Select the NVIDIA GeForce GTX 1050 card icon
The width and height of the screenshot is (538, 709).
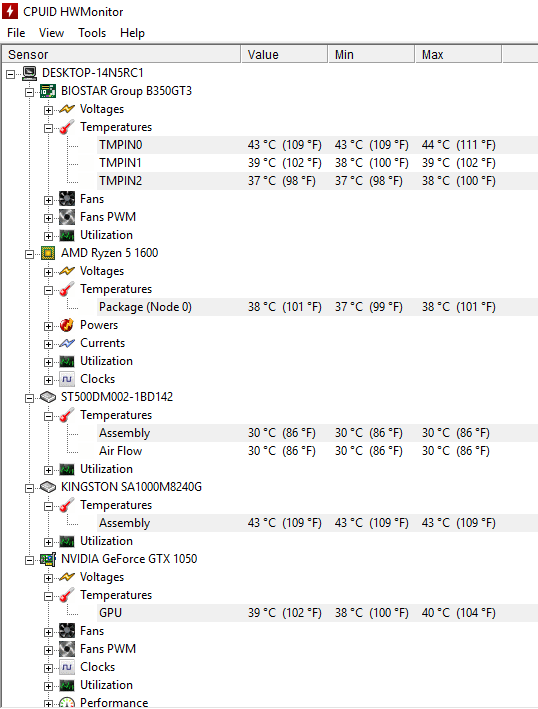coord(48,559)
